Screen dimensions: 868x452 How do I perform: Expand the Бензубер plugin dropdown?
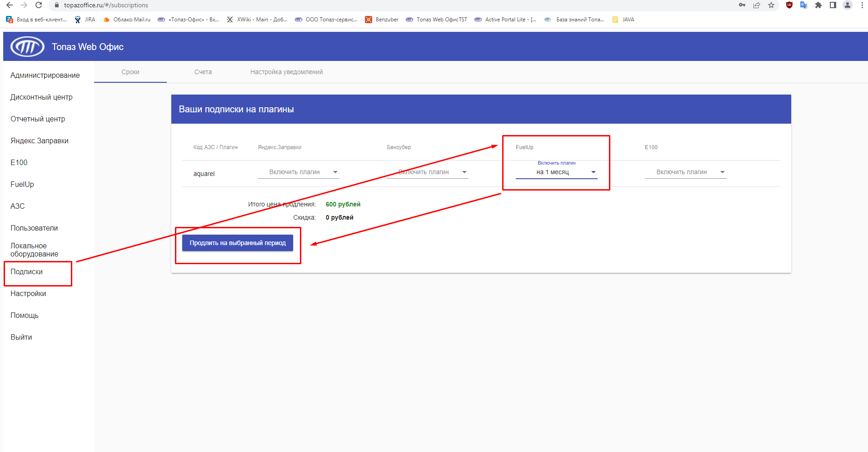(x=427, y=172)
